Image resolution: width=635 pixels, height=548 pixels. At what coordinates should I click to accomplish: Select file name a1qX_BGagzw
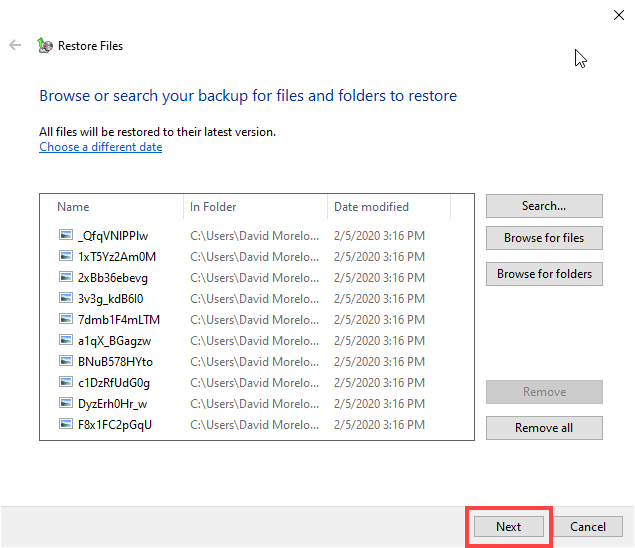coord(114,341)
